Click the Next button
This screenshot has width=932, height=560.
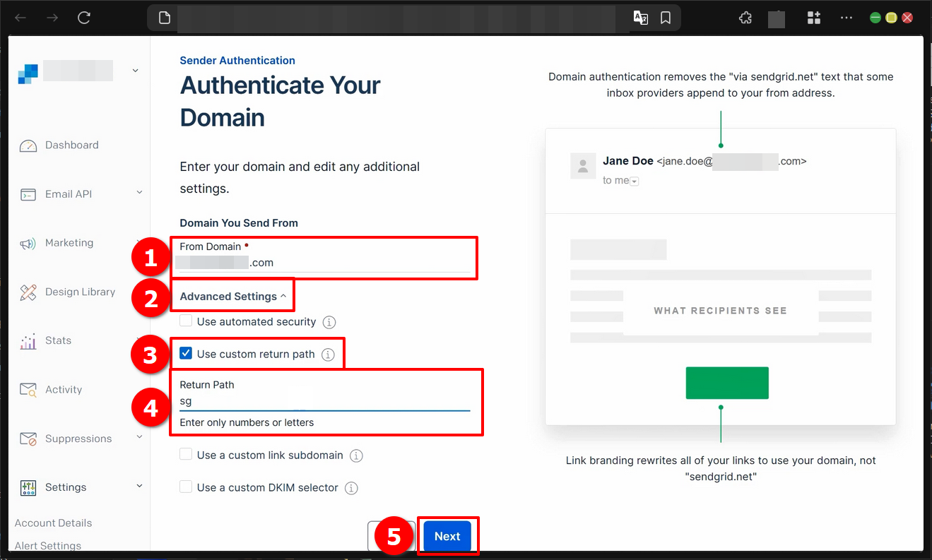447,536
